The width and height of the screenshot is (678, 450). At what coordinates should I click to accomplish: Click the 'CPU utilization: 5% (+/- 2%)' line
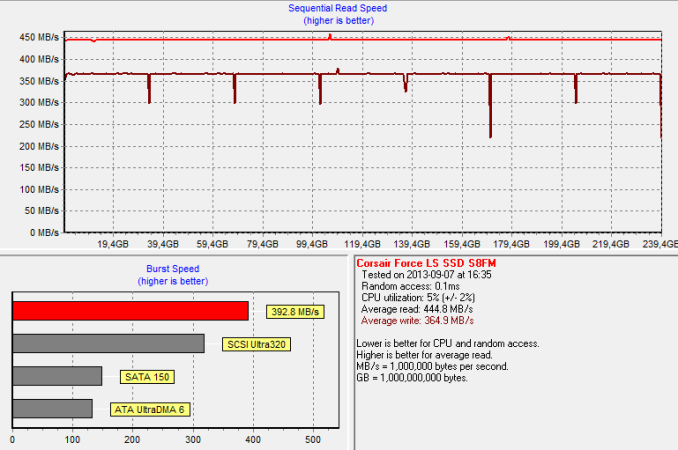[418, 298]
